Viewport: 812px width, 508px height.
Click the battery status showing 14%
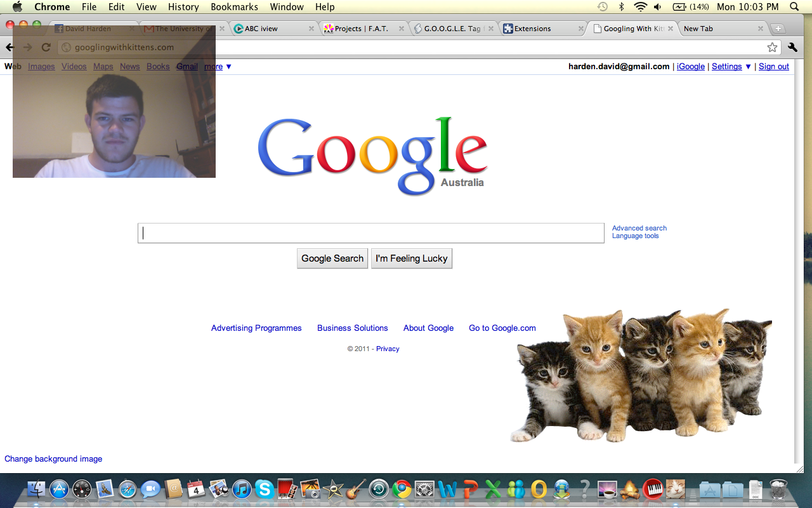pyautogui.click(x=690, y=7)
